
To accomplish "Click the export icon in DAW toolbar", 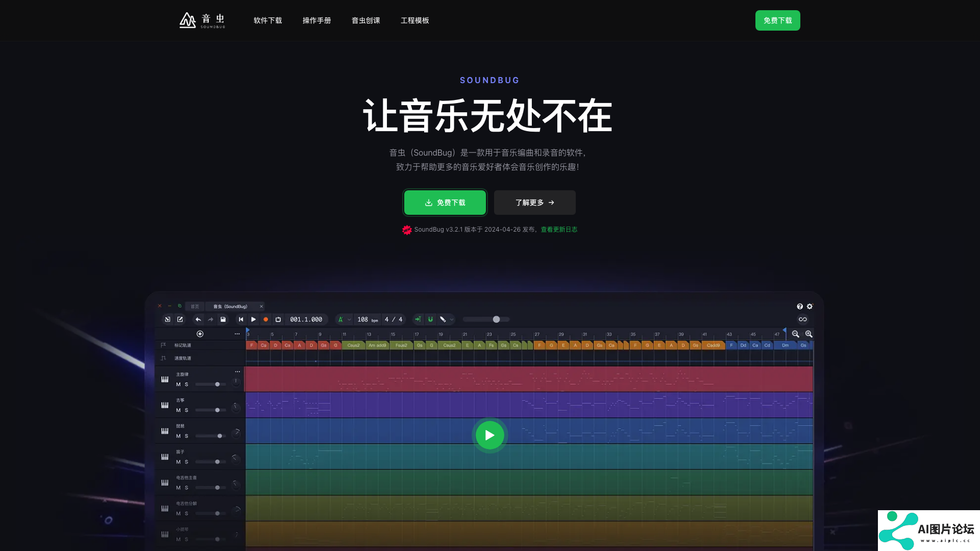I will [167, 319].
